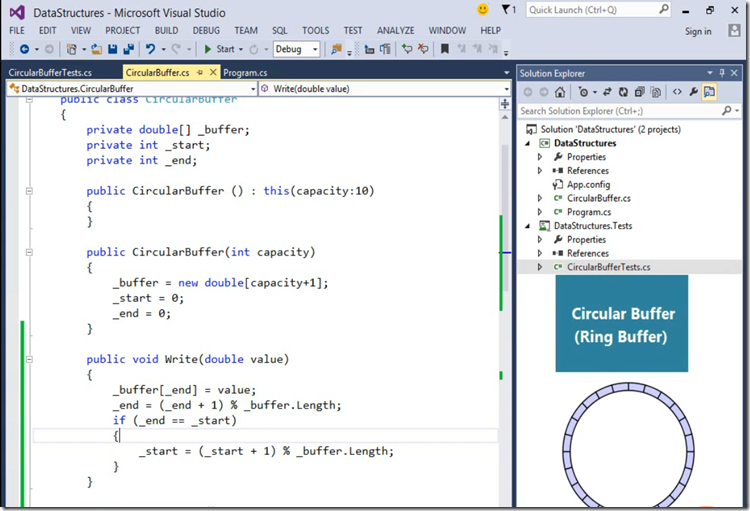The image size is (750, 511).
Task: Open the Start button dropdown arrow
Action: pos(241,49)
